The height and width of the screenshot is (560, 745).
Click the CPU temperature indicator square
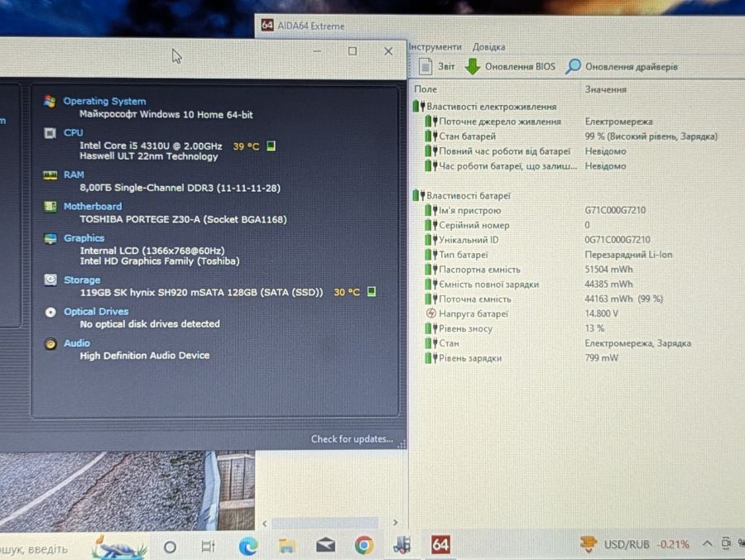pyautogui.click(x=271, y=146)
